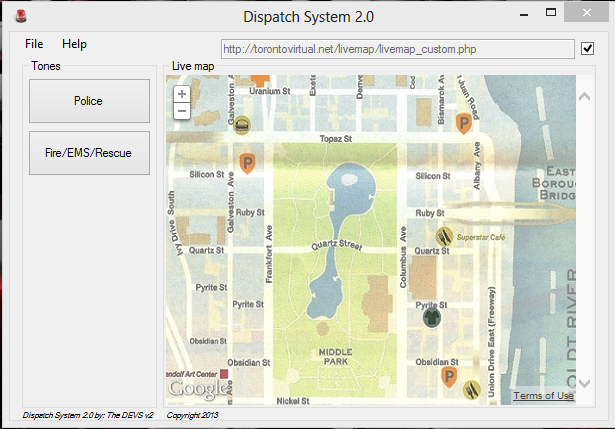
Task: Toggle the checkbox next to the URL field
Action: 588,48
